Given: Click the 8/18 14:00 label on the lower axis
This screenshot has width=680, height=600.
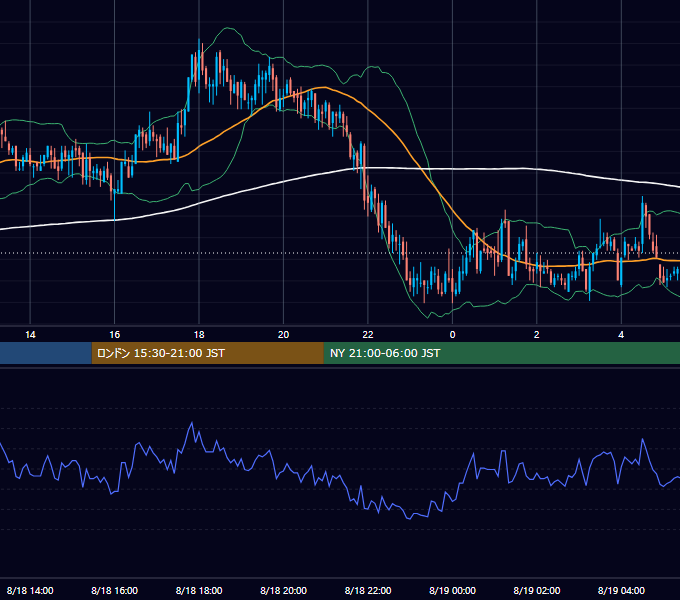Looking at the screenshot, I should [30, 590].
